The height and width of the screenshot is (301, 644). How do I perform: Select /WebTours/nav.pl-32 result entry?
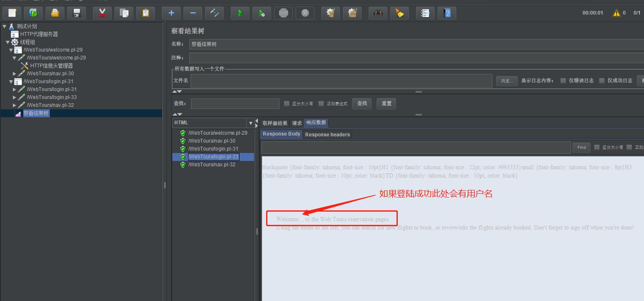click(212, 165)
